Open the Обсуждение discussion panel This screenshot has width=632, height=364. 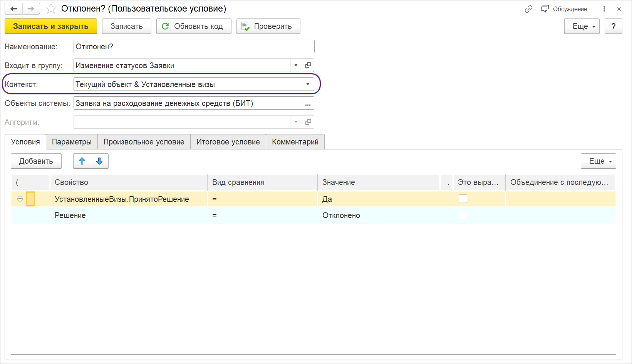(564, 9)
